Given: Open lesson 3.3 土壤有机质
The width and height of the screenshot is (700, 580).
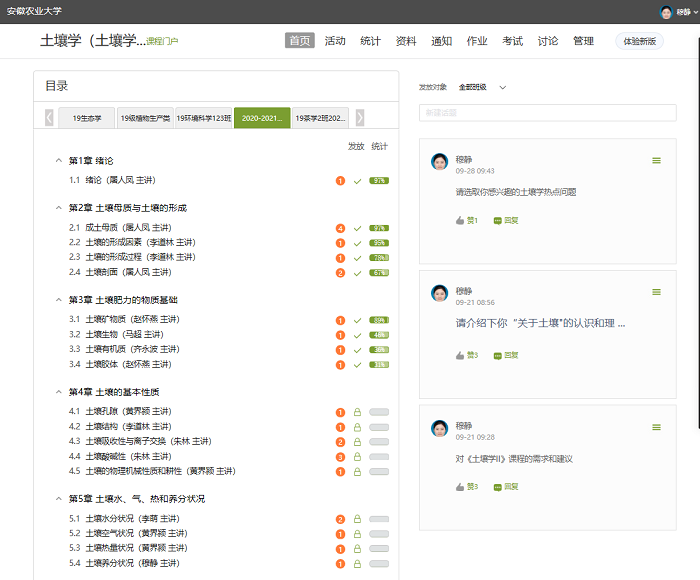Looking at the screenshot, I should (133, 349).
